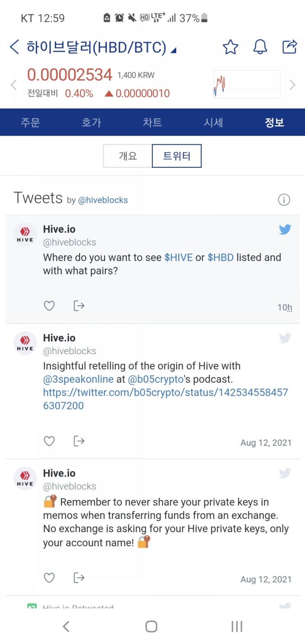Open the HBD/BTC market selector dropdown triangle
Viewport: 305px width, 644px height.
tap(173, 50)
